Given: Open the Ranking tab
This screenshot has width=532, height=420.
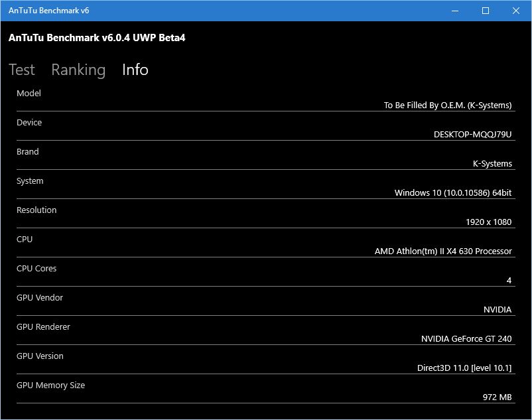Looking at the screenshot, I should [78, 70].
